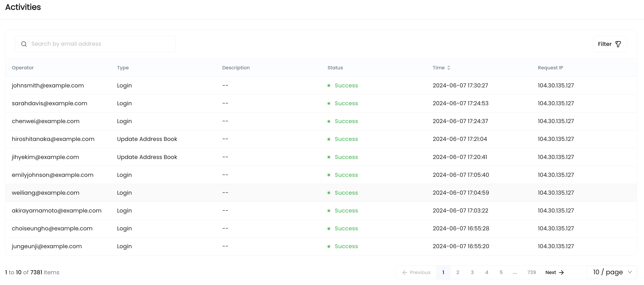Viewport: 644px width, 285px height.
Task: Click time 2024-06-07 17:20:41
Action: click(x=460, y=157)
